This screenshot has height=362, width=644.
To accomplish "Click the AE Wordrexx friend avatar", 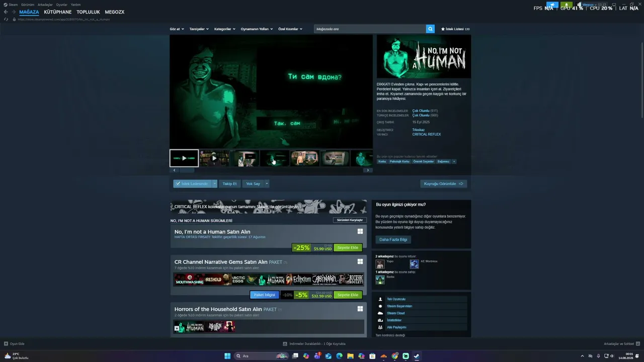I will [x=414, y=264].
